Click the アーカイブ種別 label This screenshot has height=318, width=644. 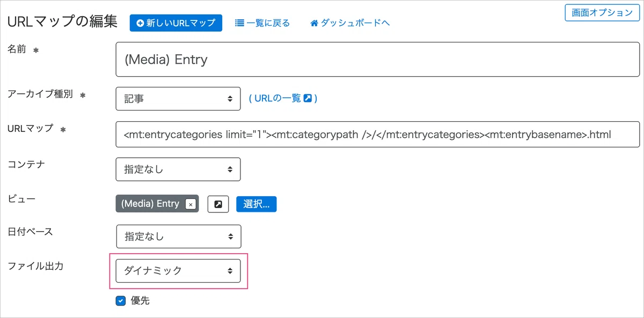41,94
